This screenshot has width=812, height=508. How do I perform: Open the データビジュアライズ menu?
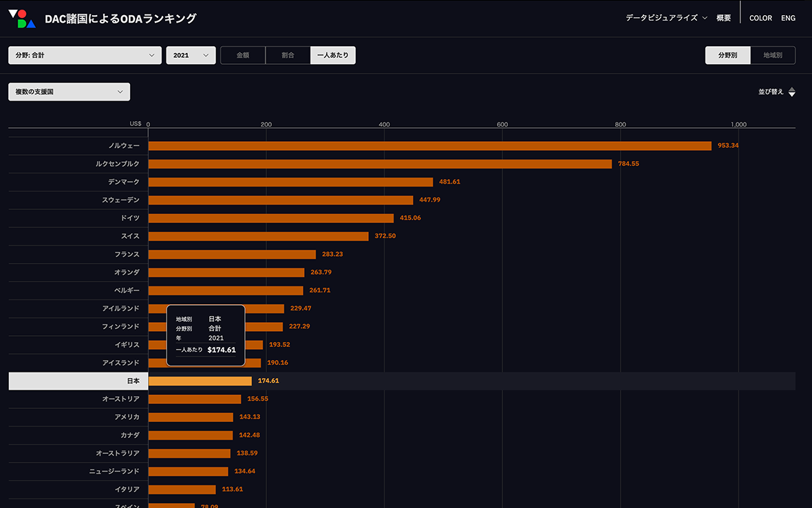point(665,18)
